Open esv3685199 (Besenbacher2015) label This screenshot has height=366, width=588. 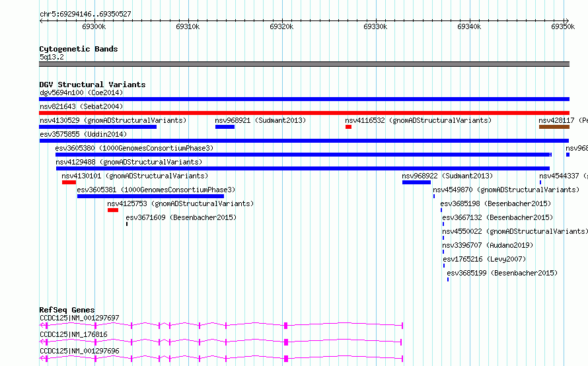click(x=502, y=273)
